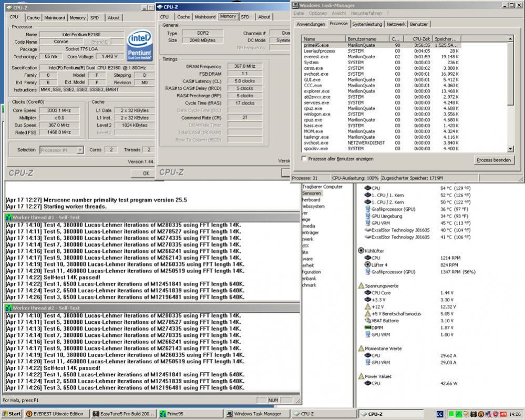Click the Grafikprozessor (GPU) temperature icon
Image resolution: width=525 pixels, height=420 pixels.
coord(367,209)
